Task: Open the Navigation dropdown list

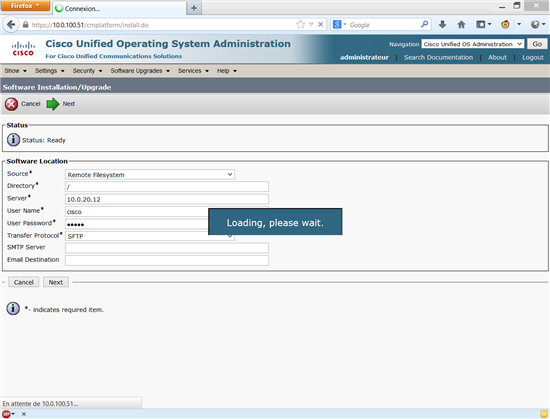Action: (472, 44)
